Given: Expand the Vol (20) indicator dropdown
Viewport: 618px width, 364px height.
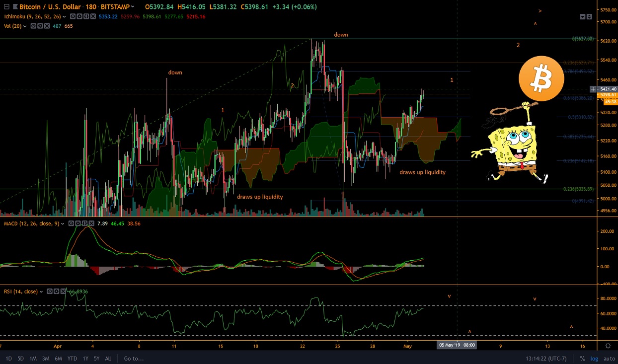Looking at the screenshot, I should tap(25, 26).
